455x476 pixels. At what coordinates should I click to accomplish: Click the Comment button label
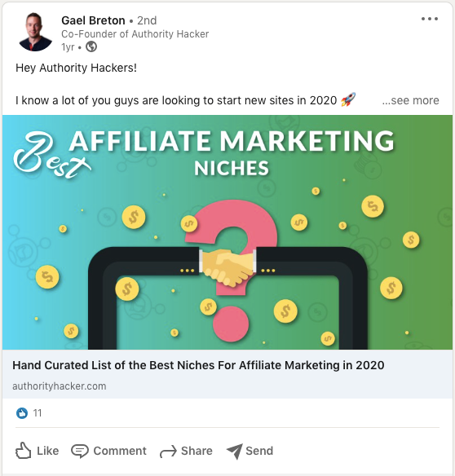click(x=120, y=451)
